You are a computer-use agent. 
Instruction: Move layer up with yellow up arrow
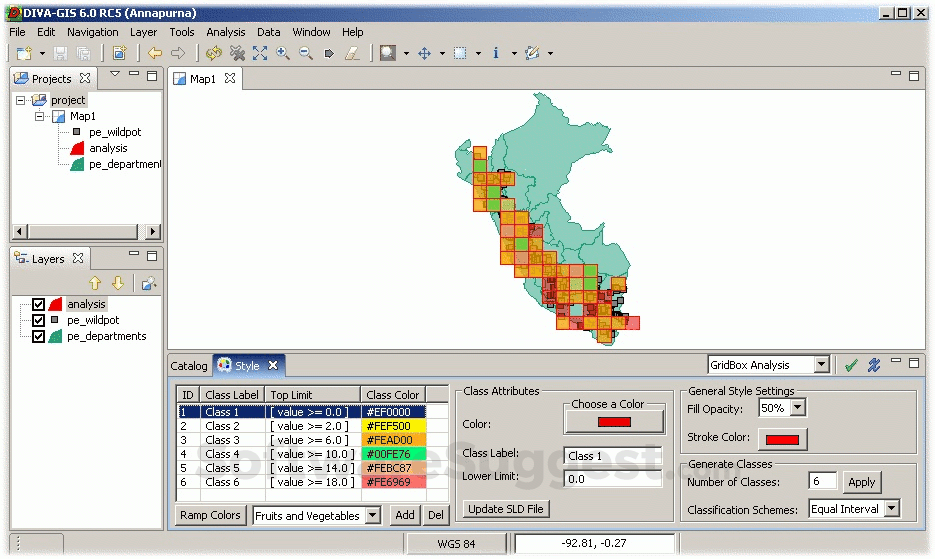(96, 284)
